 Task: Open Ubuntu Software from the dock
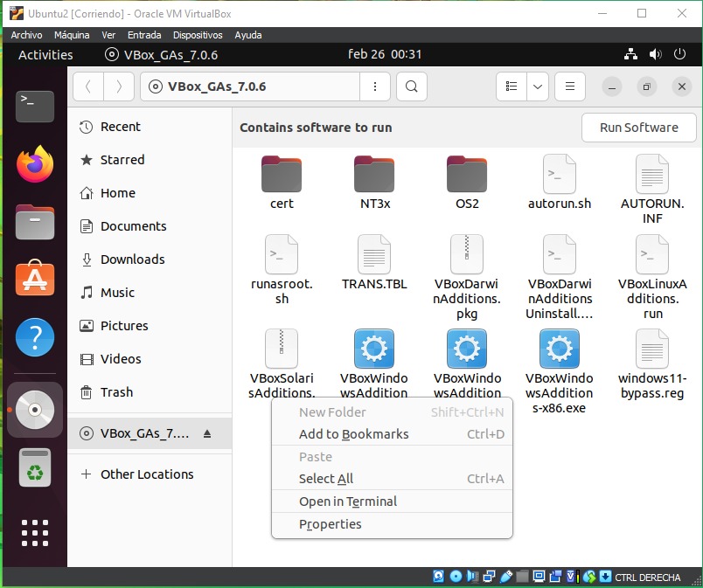[35, 279]
